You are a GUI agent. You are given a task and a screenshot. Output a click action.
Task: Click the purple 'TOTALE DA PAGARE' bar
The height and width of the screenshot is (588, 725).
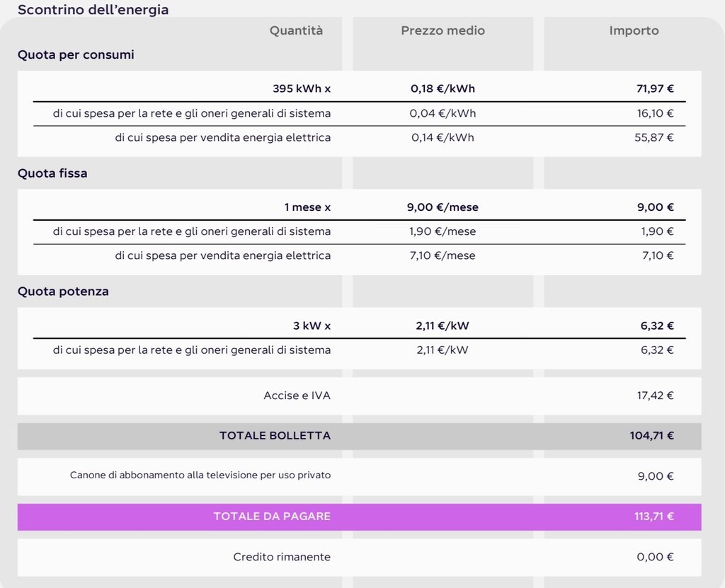click(x=359, y=517)
